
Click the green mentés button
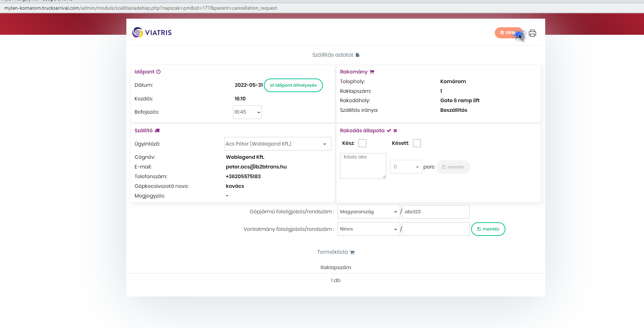tap(488, 229)
